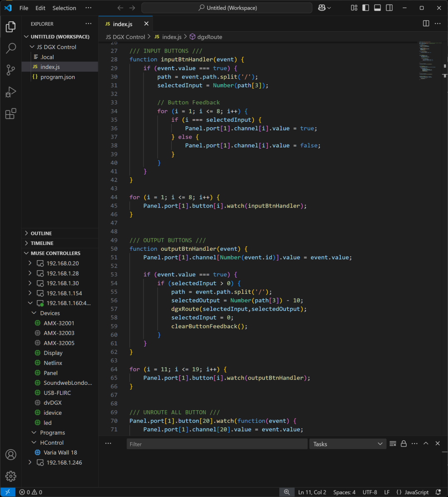Viewport: 448px width, 497px height.
Task: Open the Manage gear icon
Action: 11,476
